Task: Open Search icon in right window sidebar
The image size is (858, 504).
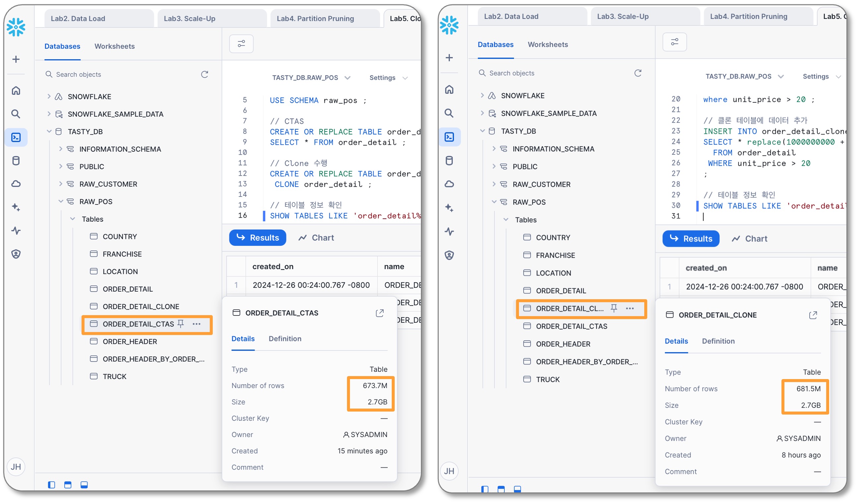Action: coord(449,113)
